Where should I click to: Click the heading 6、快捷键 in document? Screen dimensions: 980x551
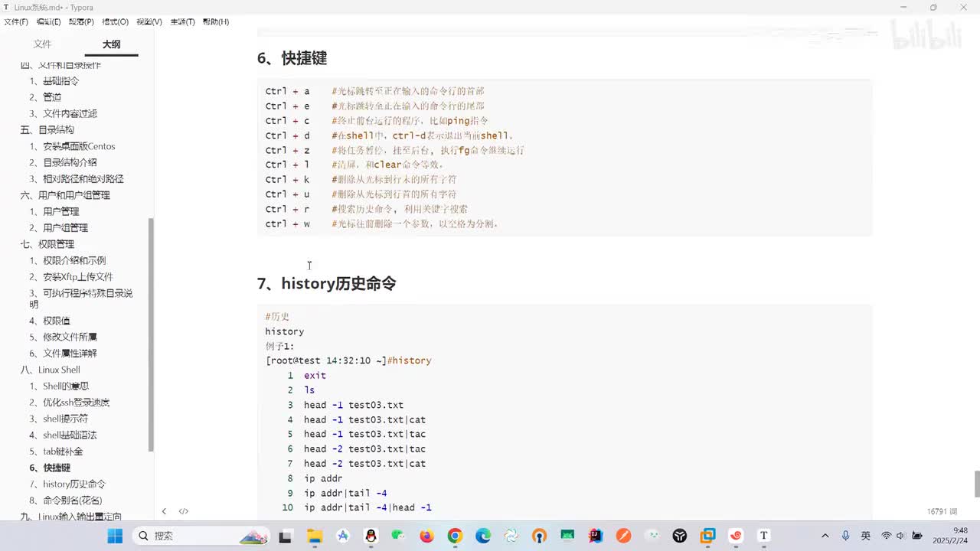[292, 58]
